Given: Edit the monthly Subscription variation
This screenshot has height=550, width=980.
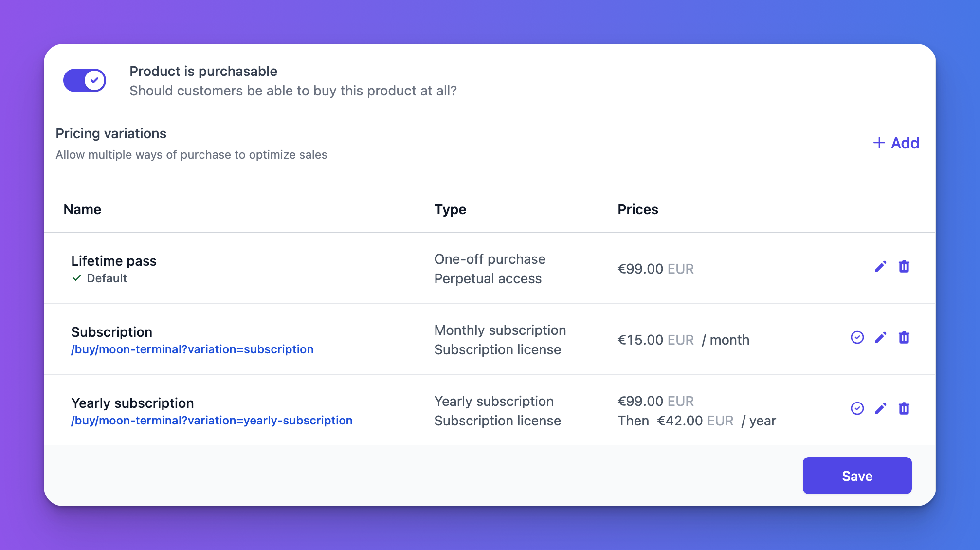Looking at the screenshot, I should pyautogui.click(x=880, y=337).
